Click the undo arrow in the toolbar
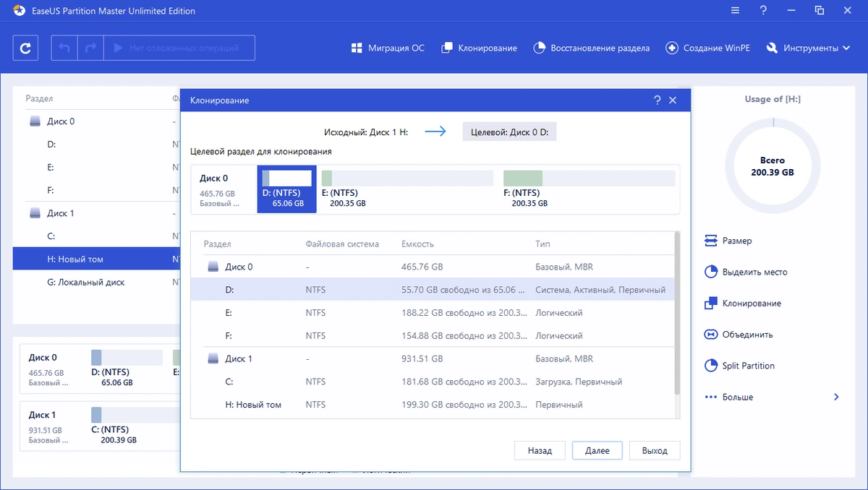This screenshot has width=868, height=490. tap(64, 48)
